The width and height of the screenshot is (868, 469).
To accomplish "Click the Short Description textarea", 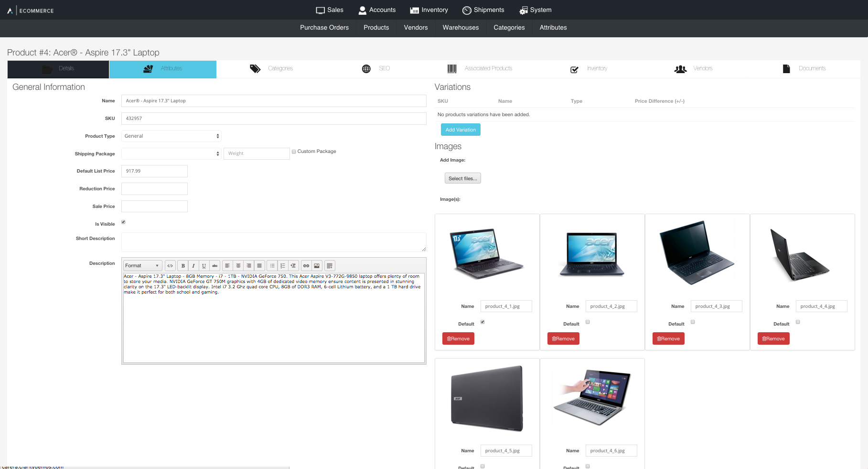I will [x=274, y=242].
